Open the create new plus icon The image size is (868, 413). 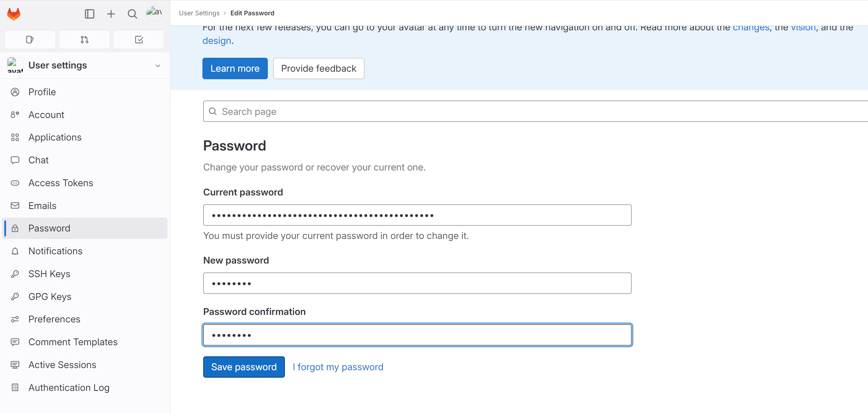pos(111,14)
